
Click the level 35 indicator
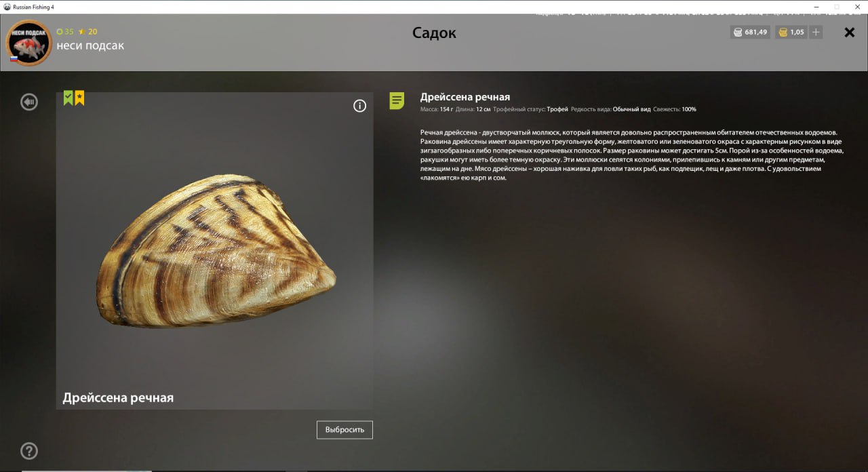(x=65, y=31)
